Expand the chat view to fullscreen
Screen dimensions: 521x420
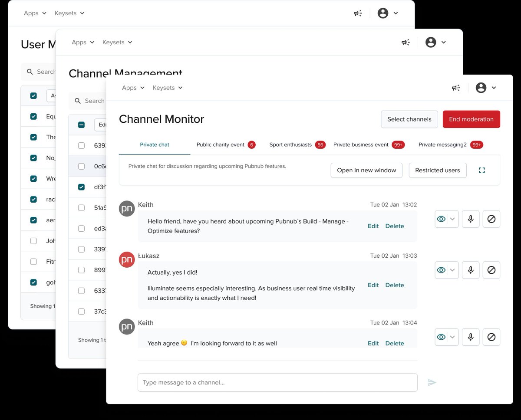(482, 170)
